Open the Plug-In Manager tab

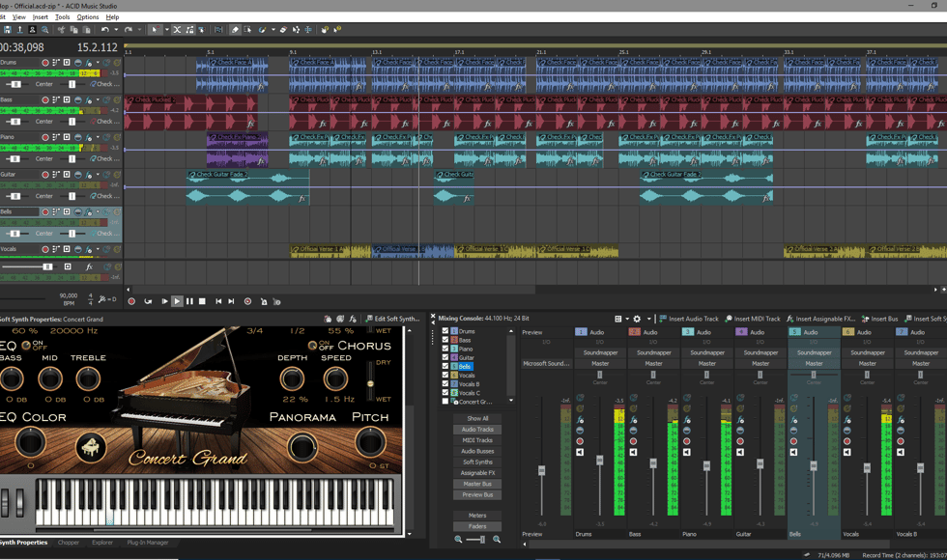click(147, 543)
